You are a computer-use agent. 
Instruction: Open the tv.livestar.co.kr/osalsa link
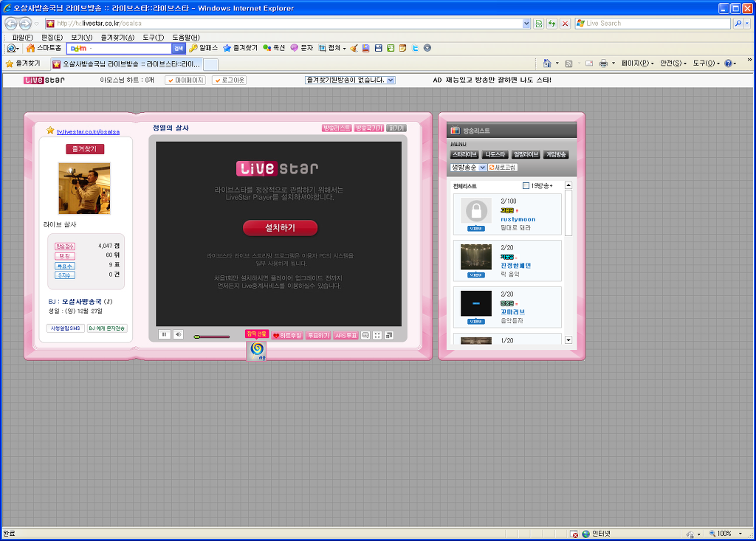point(89,131)
